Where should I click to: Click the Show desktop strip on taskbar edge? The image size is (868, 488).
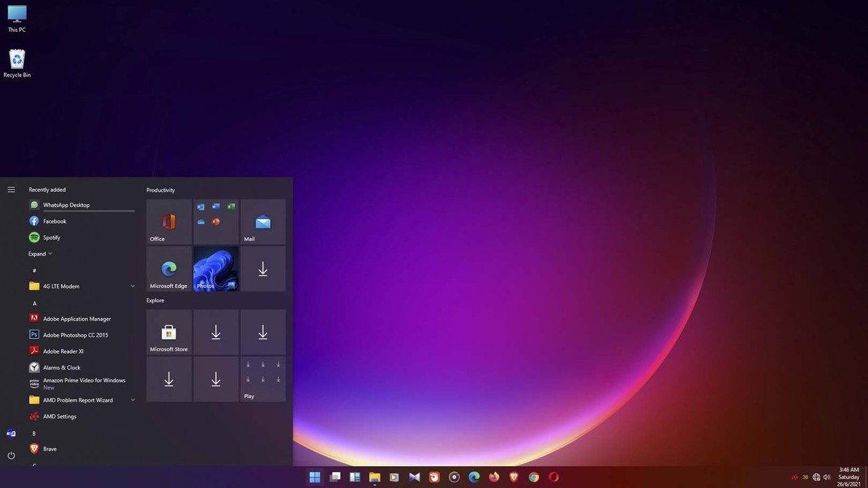click(x=866, y=477)
